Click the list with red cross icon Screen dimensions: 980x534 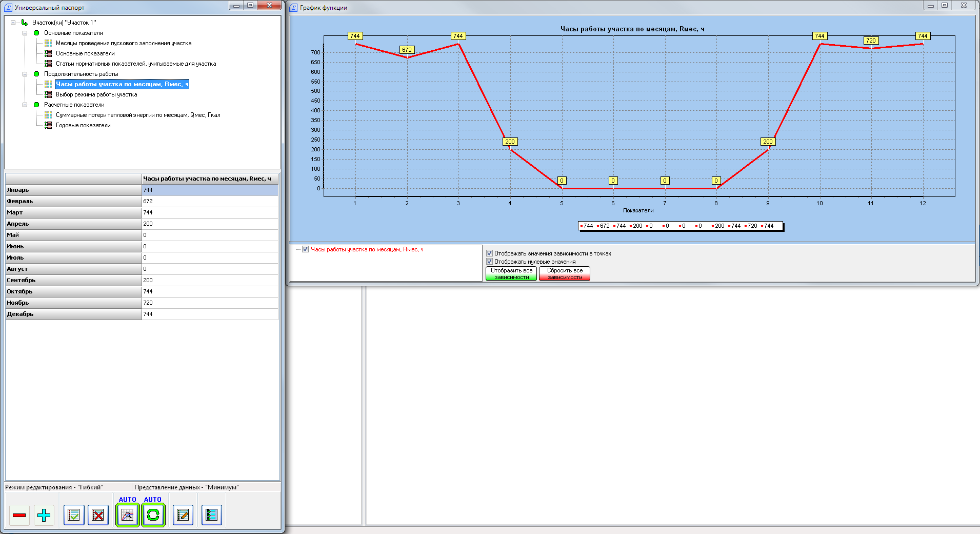98,515
